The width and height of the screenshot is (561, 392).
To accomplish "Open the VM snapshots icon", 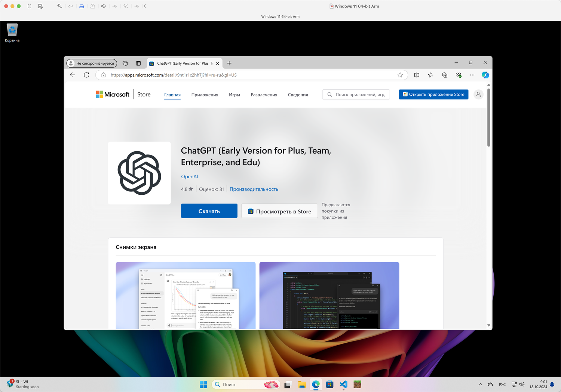I will [x=40, y=6].
